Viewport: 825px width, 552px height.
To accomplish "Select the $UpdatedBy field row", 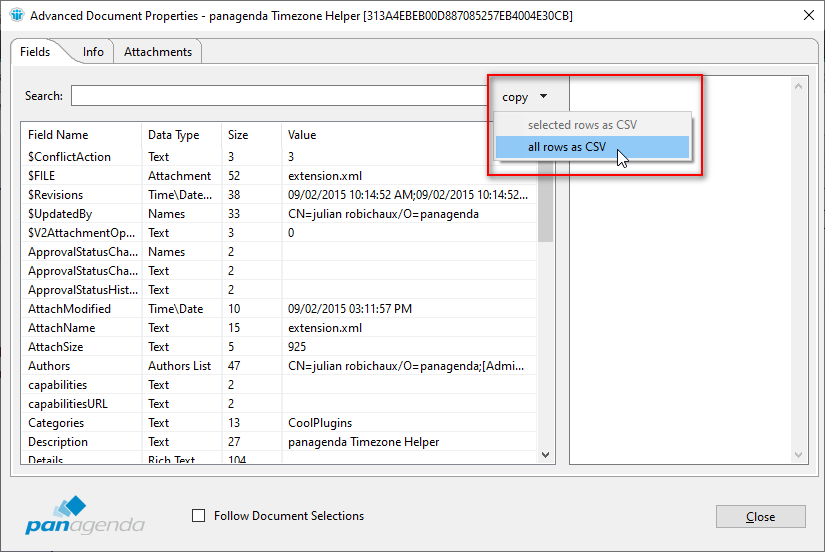I will (x=279, y=214).
